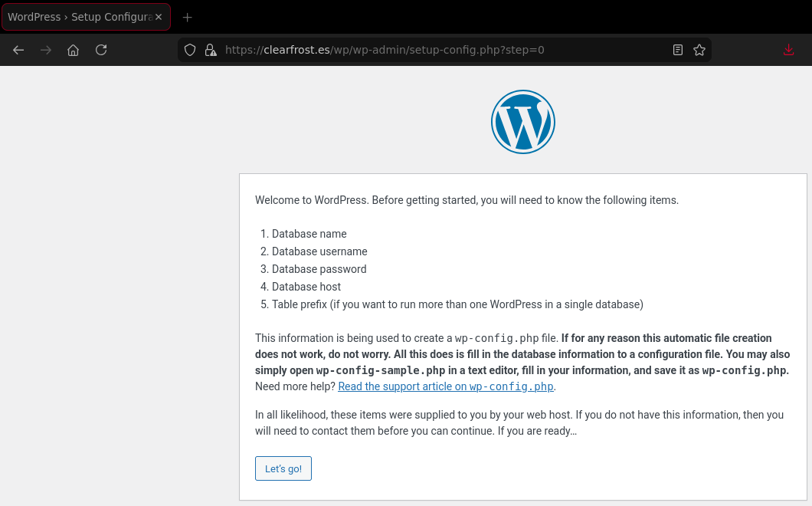Image resolution: width=812 pixels, height=506 pixels.
Task: Go to the browser home page
Action: pos(73,50)
